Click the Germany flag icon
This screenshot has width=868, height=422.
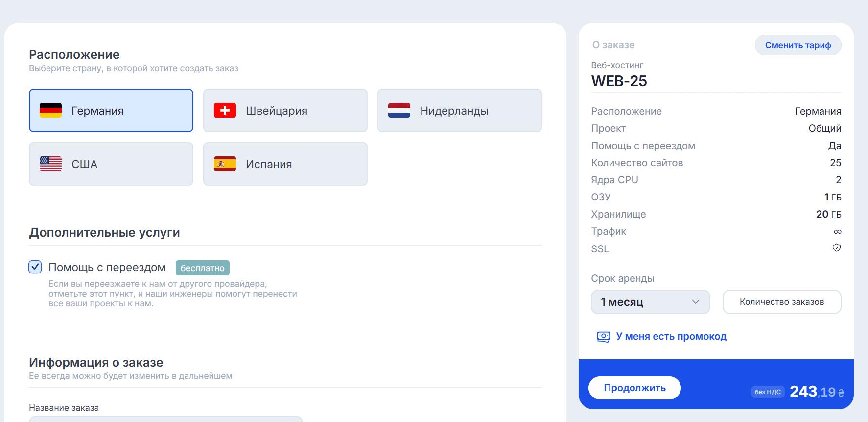tap(50, 110)
